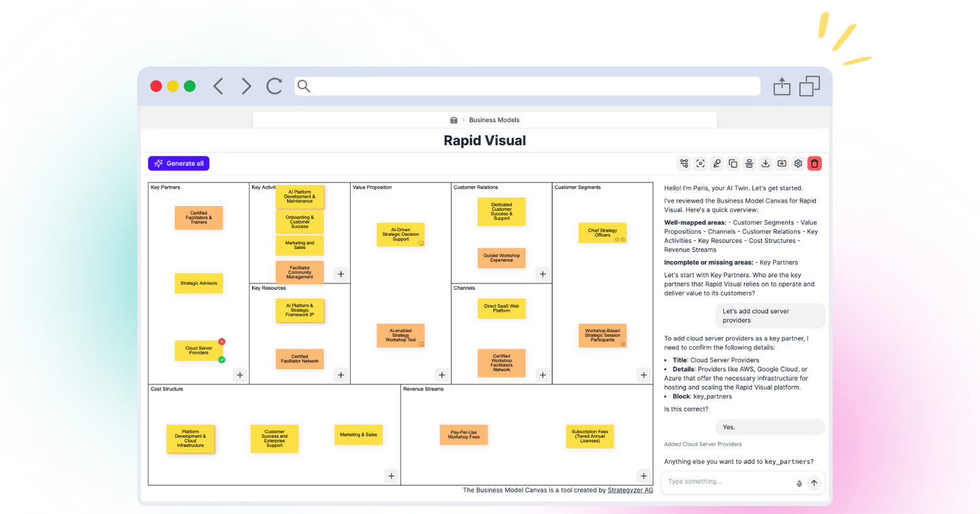Click the red delete trash icon
Image resolution: width=980 pixels, height=514 pixels.
tap(814, 163)
